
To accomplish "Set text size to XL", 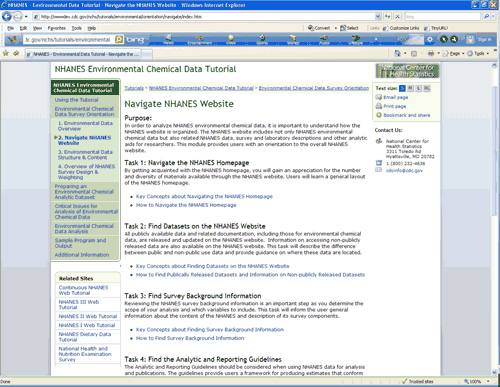I will coord(427,88).
